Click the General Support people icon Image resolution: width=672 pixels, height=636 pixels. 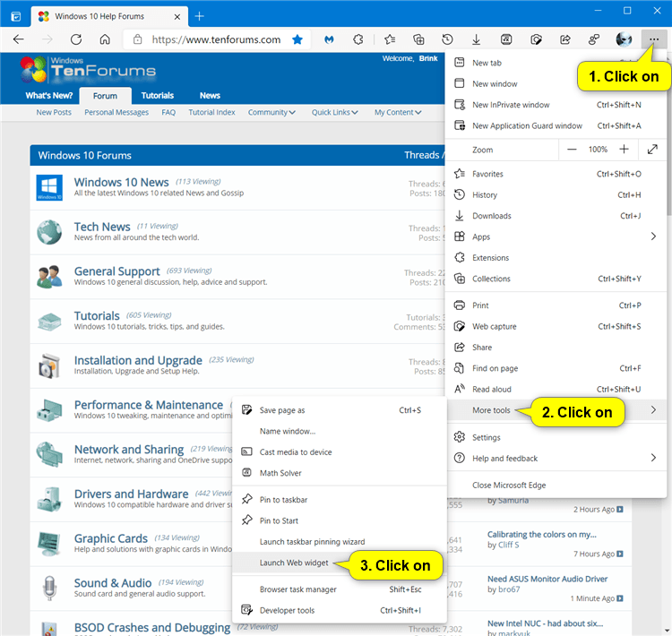(49, 277)
